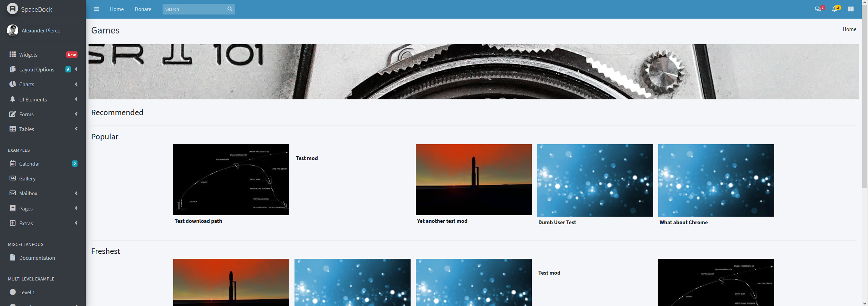Click the Layout Options copy icon
This screenshot has height=306, width=868.
[13, 69]
